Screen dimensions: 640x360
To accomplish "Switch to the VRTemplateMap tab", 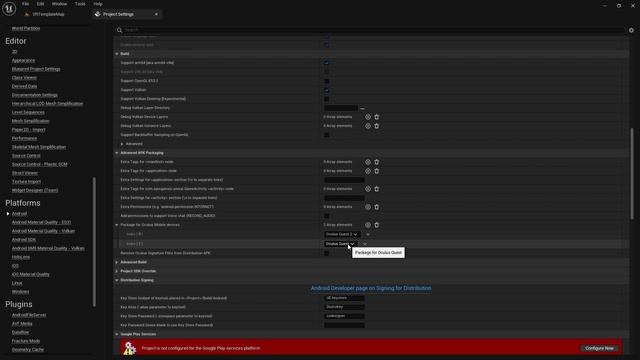I will tap(48, 14).
